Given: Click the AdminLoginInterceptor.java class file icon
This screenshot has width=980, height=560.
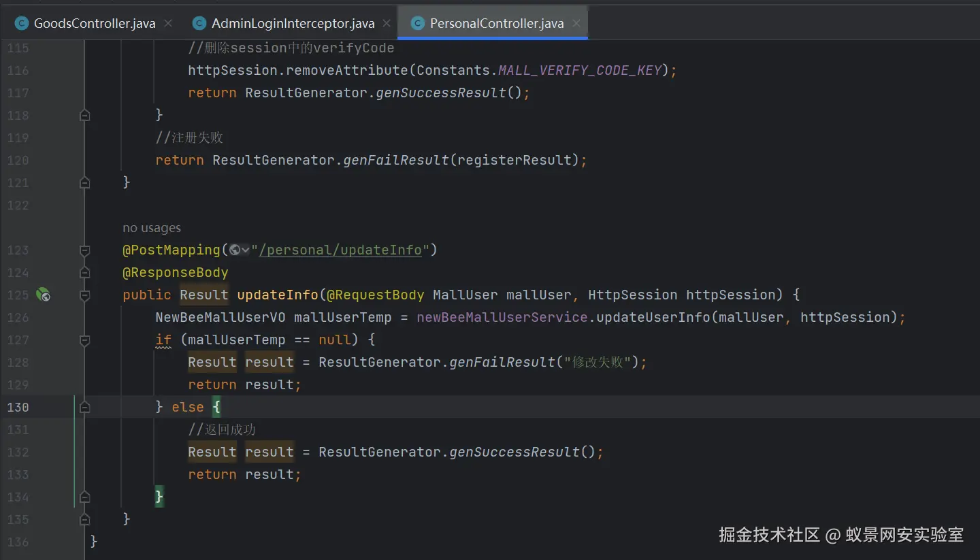Looking at the screenshot, I should [199, 23].
